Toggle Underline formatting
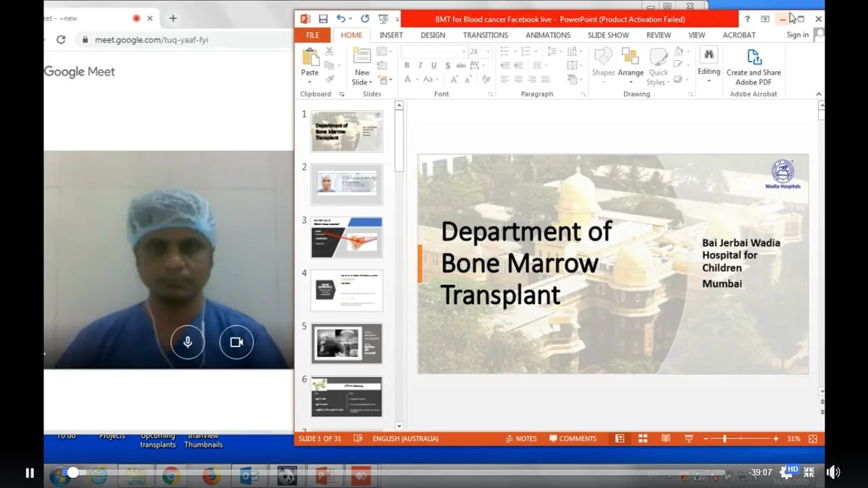The width and height of the screenshot is (868, 488). (434, 65)
